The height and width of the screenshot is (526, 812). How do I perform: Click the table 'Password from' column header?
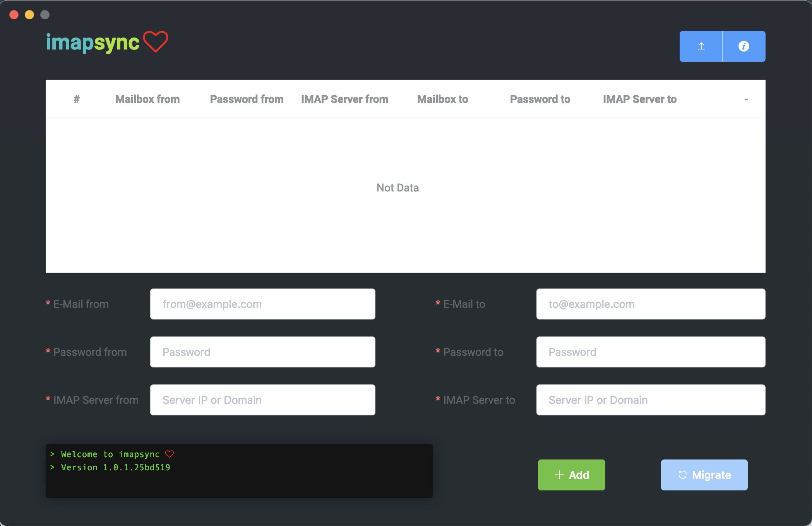(x=247, y=99)
